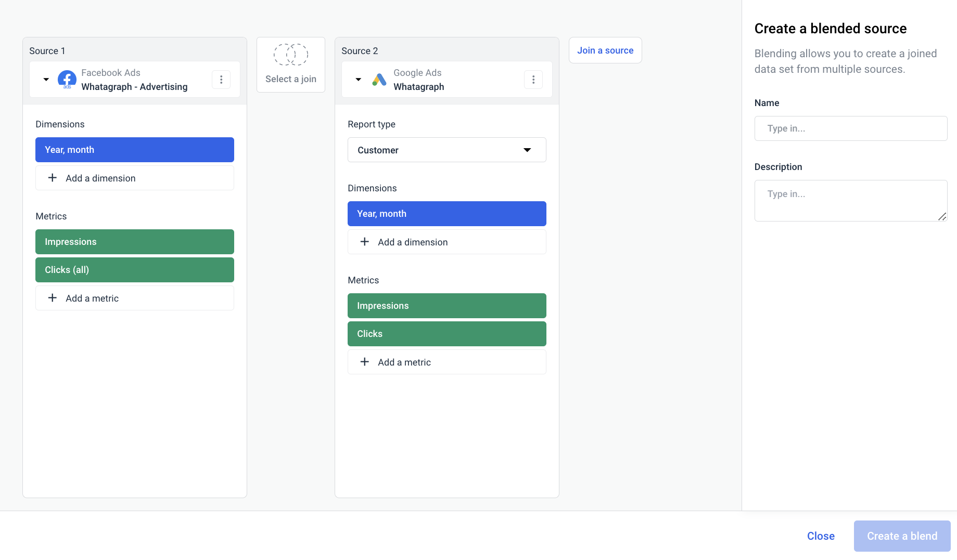Click the Select a join Venn diagram icon
Screen dimensions: 957x560
tap(290, 54)
